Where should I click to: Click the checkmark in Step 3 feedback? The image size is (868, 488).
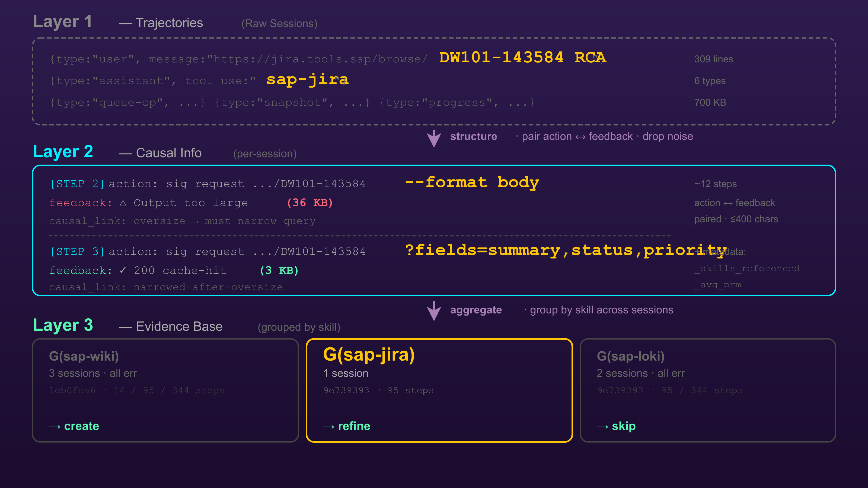[123, 270]
